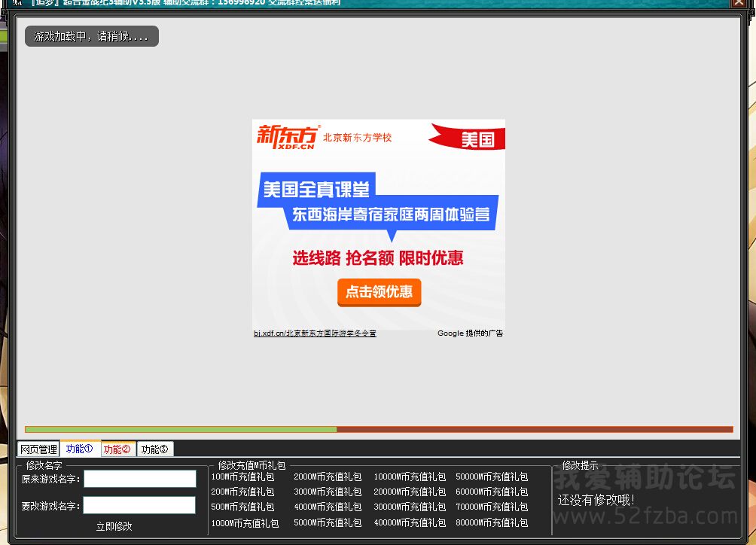Open the bj.xdf.cn ad link

tap(315, 333)
